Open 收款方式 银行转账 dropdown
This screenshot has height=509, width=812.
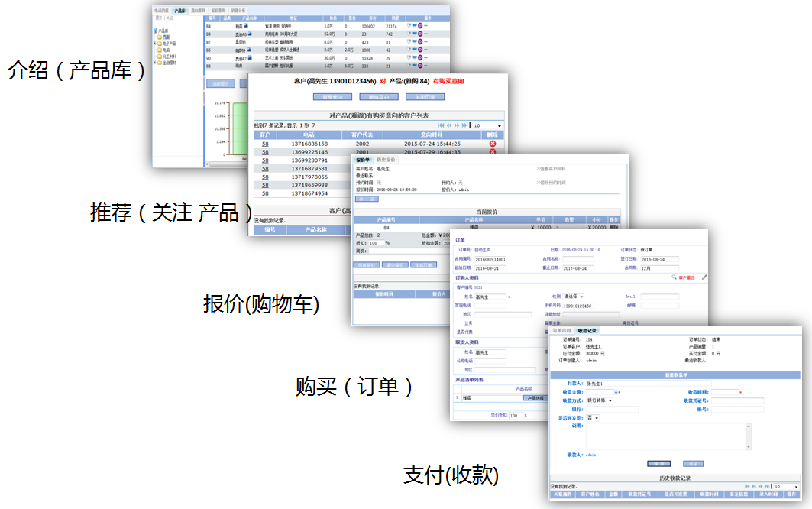pyautogui.click(x=600, y=400)
